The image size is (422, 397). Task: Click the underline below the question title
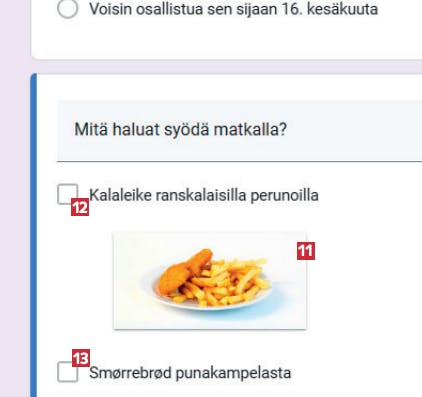click(239, 161)
